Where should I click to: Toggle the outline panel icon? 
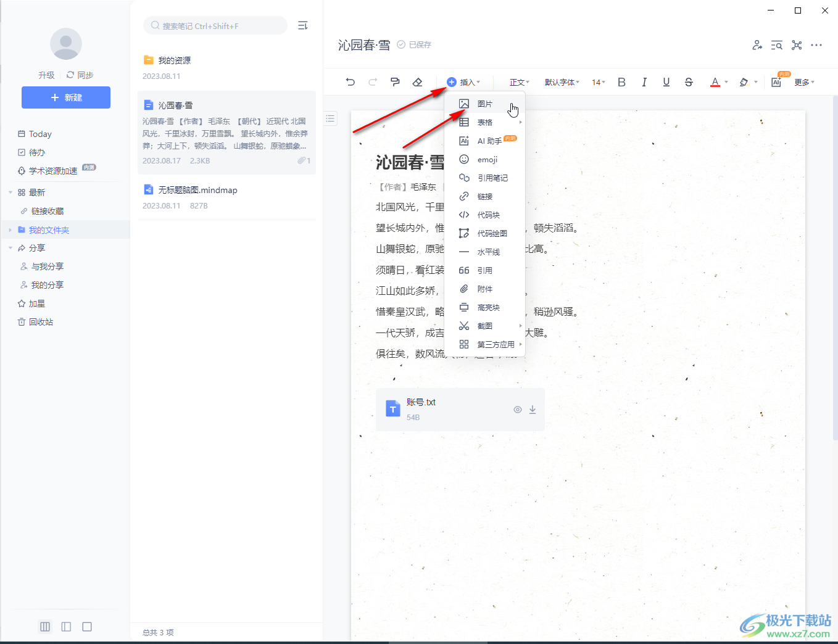click(x=331, y=118)
